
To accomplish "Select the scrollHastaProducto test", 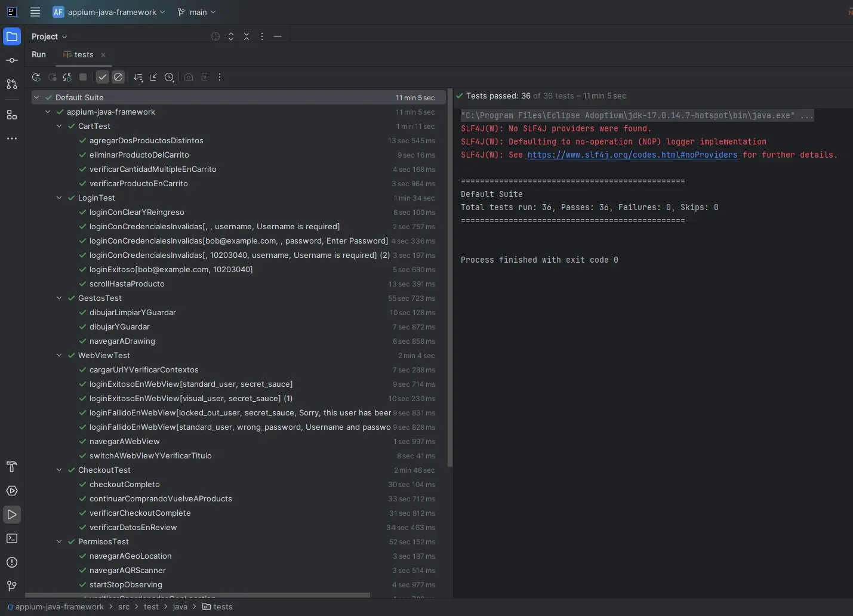I will [127, 284].
